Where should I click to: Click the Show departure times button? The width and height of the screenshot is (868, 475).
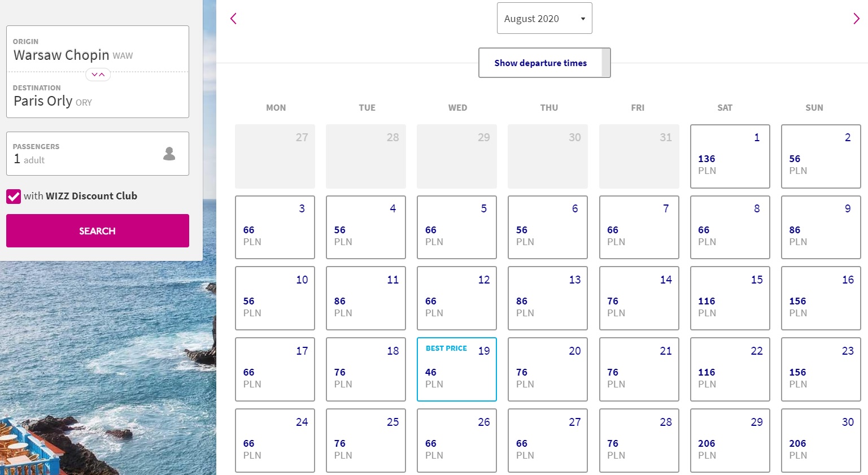click(544, 63)
